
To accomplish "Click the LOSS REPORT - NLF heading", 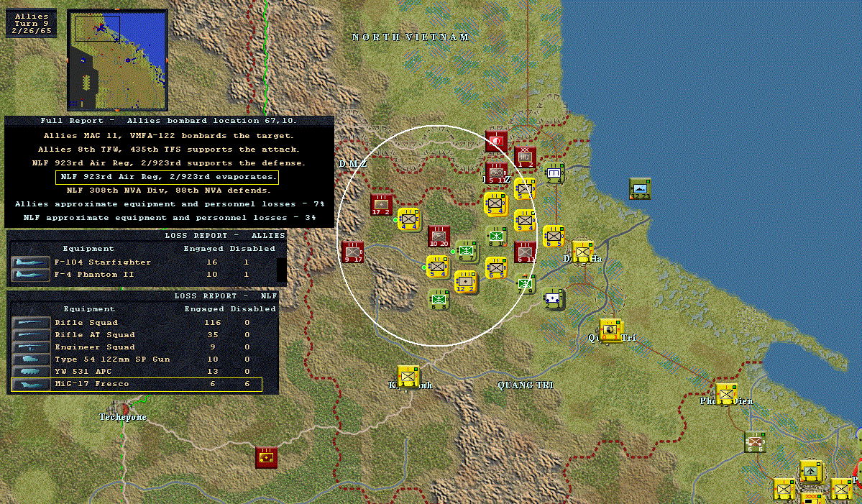I will [x=226, y=295].
